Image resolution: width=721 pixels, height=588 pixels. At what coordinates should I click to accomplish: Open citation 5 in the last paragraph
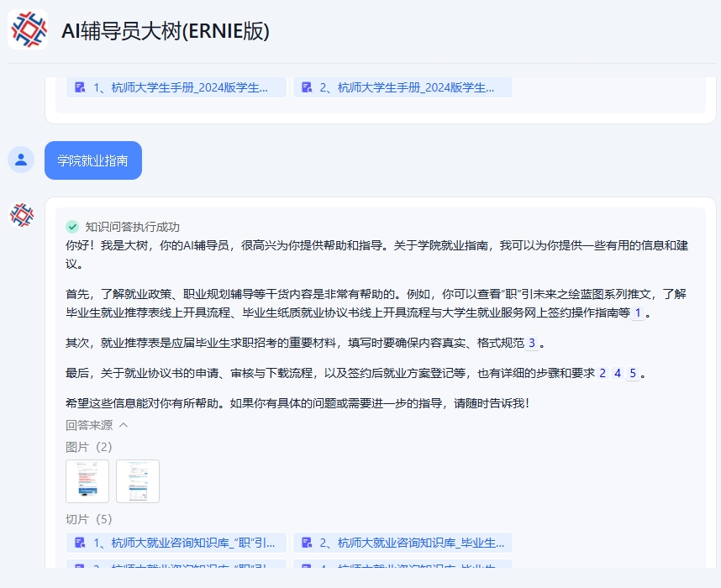(x=633, y=373)
